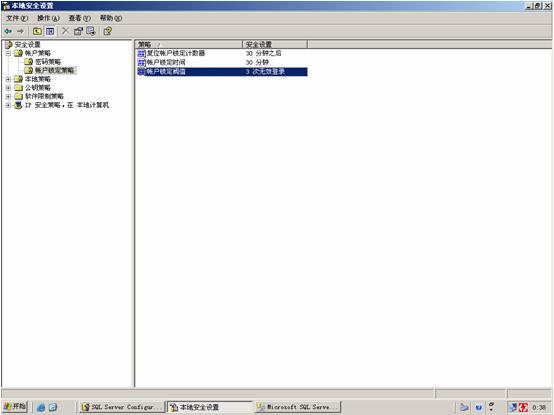Select 帐户锁定策略 in the tree
Screen dimensions: 554x415
point(54,71)
